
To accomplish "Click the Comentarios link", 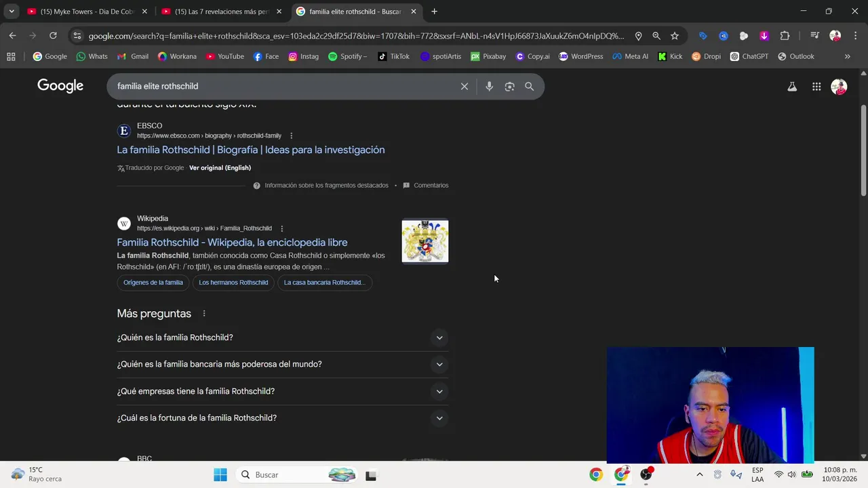I will [431, 185].
